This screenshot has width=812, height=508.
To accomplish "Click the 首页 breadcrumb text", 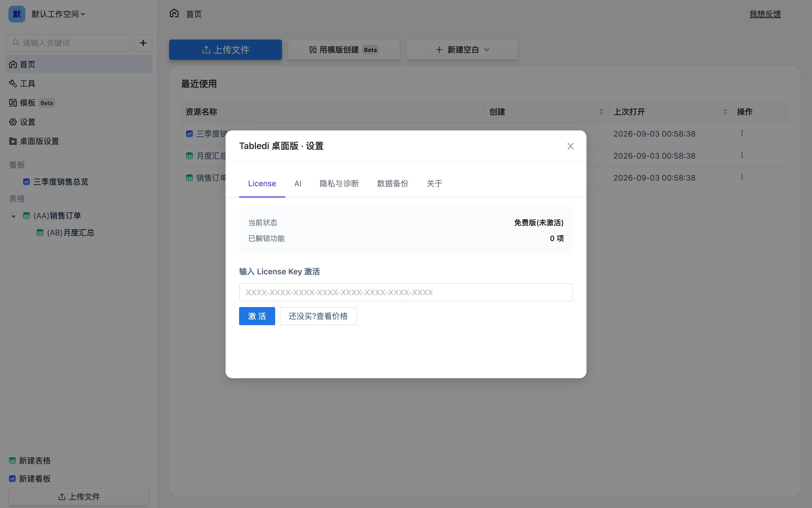I will point(194,14).
